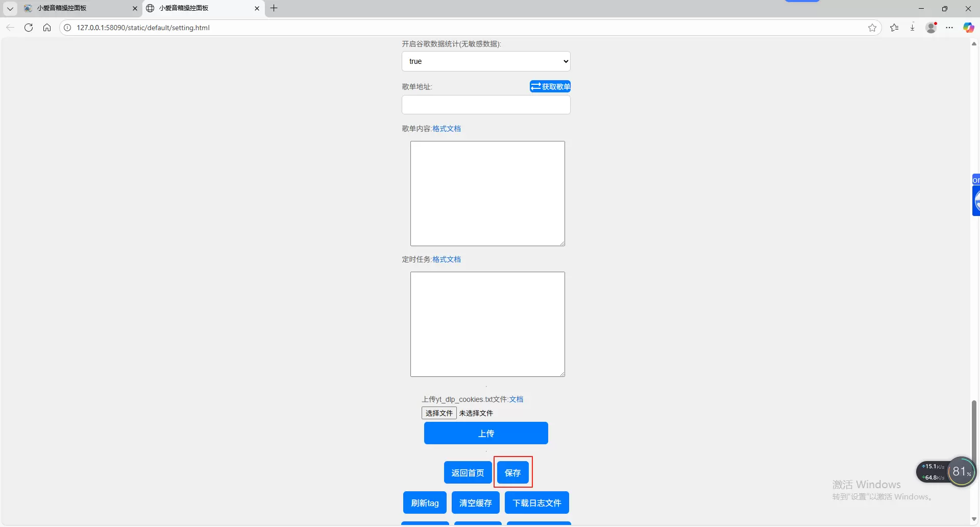Open the Copilot sidebar icon

[968, 28]
